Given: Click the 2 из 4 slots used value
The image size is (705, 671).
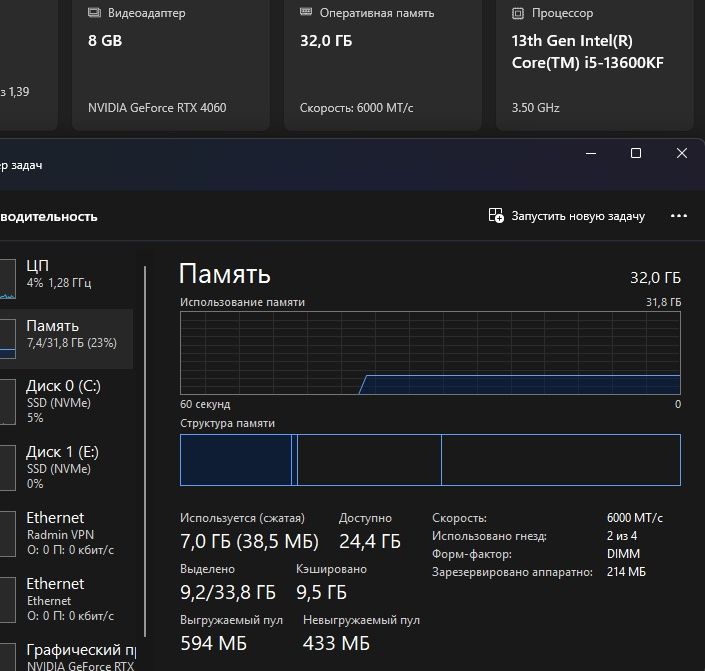Looking at the screenshot, I should click(621, 536).
